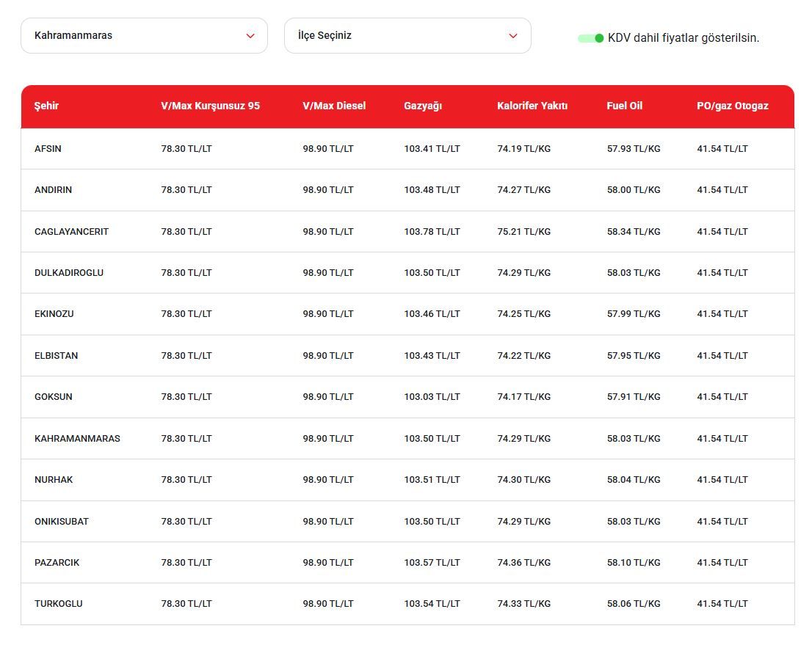Select the NURHAK row name

(x=54, y=480)
